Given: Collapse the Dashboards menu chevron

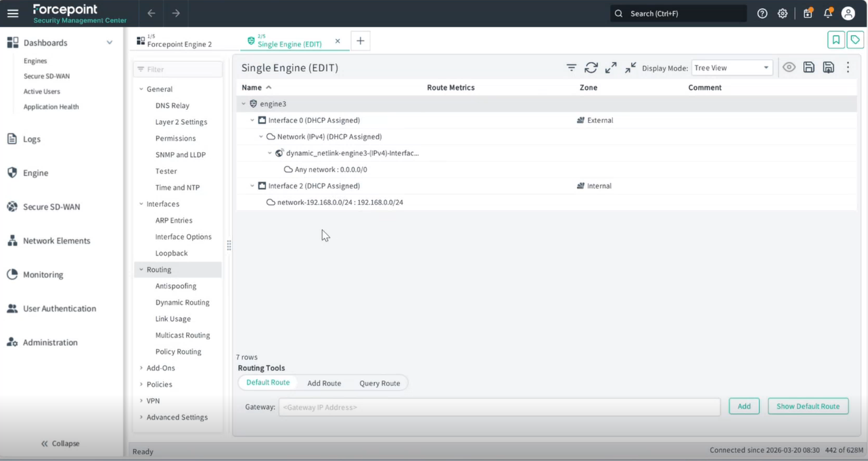Looking at the screenshot, I should pyautogui.click(x=109, y=43).
